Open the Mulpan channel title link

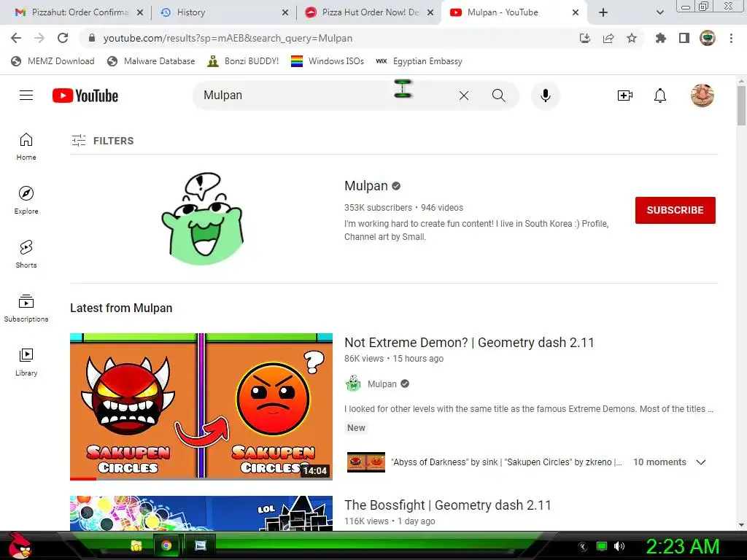366,186
